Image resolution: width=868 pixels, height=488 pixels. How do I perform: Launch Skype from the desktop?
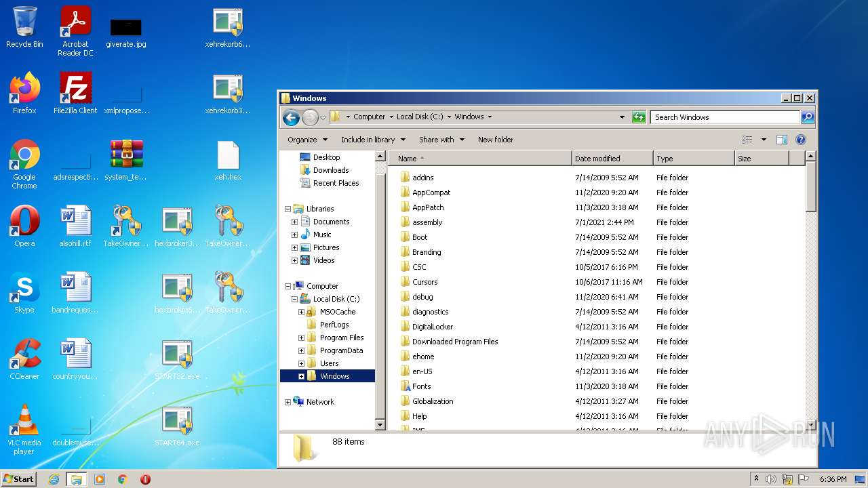coord(24,293)
